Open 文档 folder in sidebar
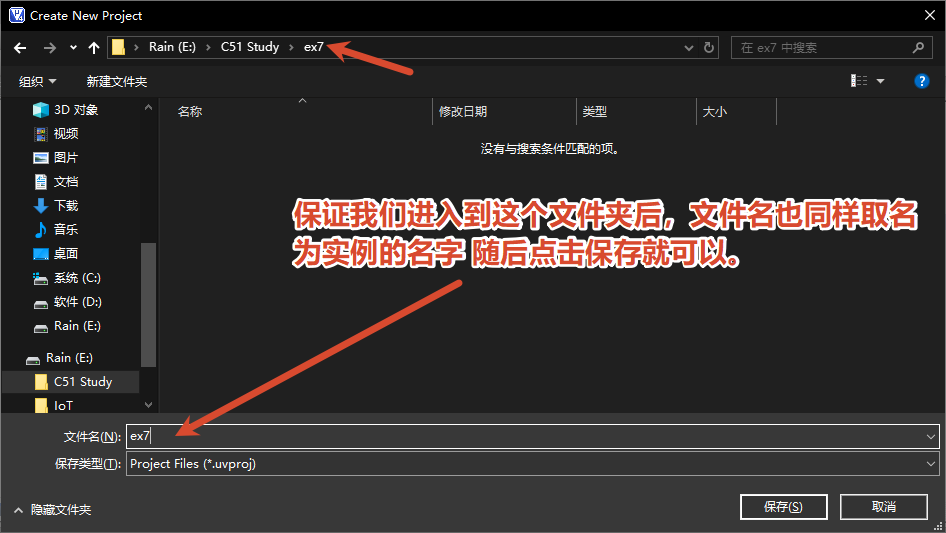 point(66,182)
